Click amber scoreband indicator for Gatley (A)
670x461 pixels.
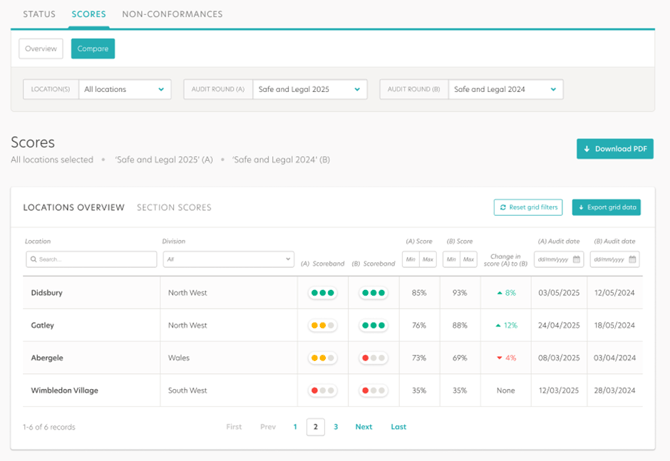coord(322,325)
